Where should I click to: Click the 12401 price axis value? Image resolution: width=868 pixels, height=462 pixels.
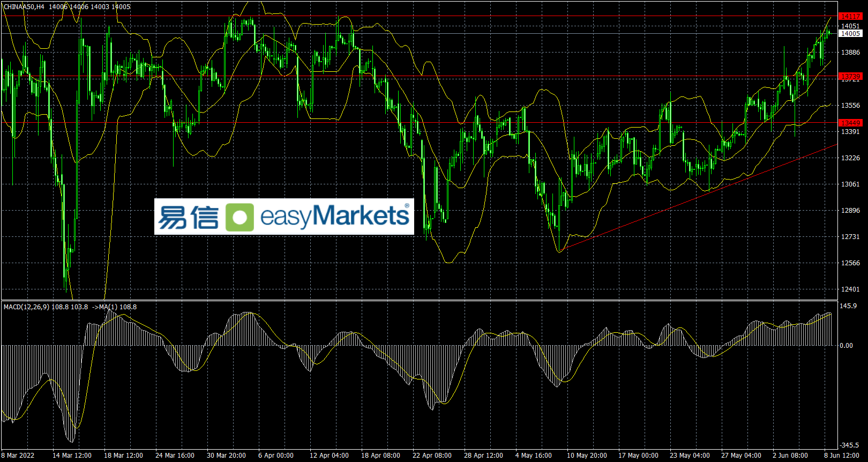pos(850,289)
